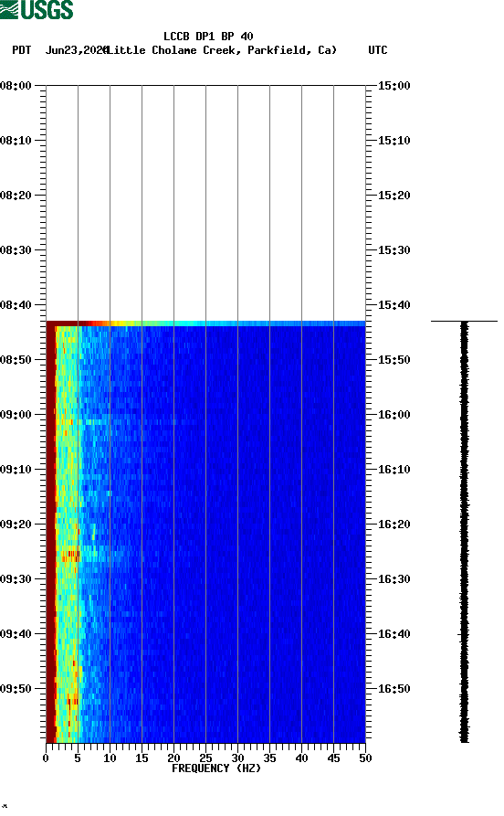
Task: Click the '16:20' UTC time label
Action: point(394,525)
